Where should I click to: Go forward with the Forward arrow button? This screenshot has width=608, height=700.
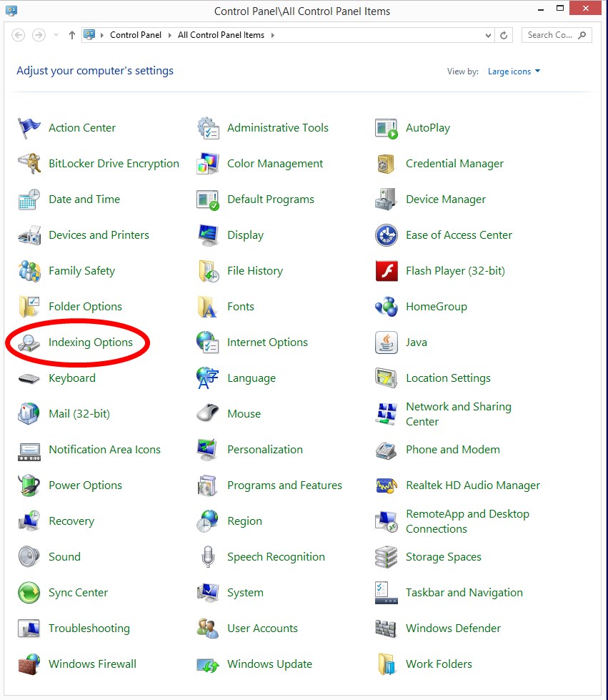point(39,35)
